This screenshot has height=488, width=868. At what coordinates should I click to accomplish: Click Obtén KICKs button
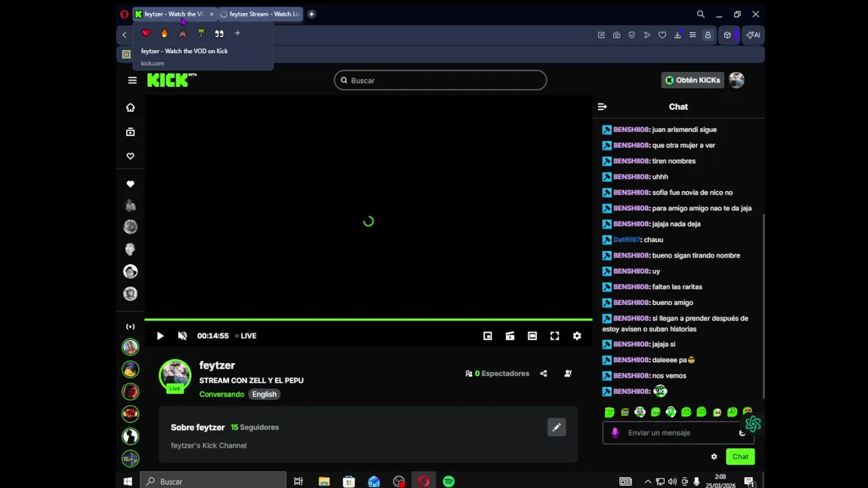692,80
